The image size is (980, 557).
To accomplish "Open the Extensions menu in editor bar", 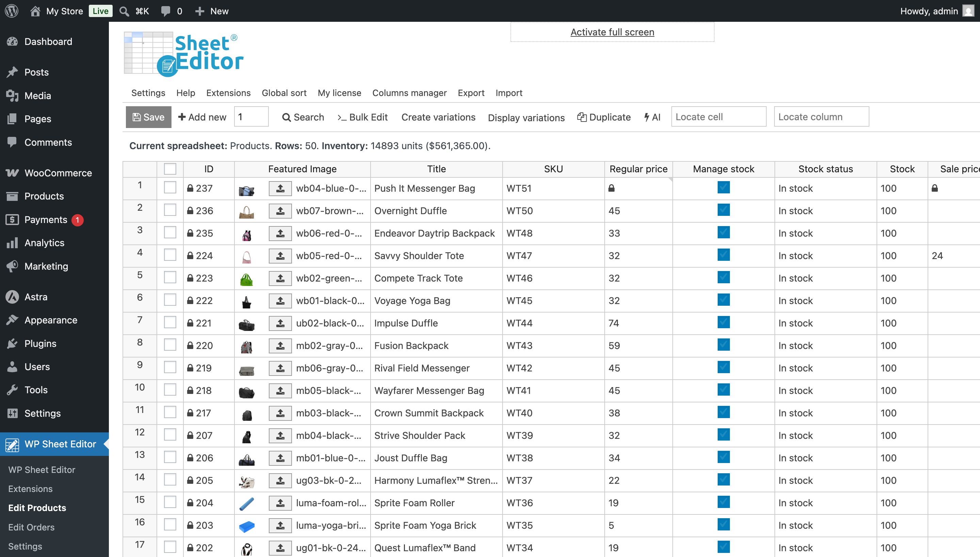I will click(229, 93).
